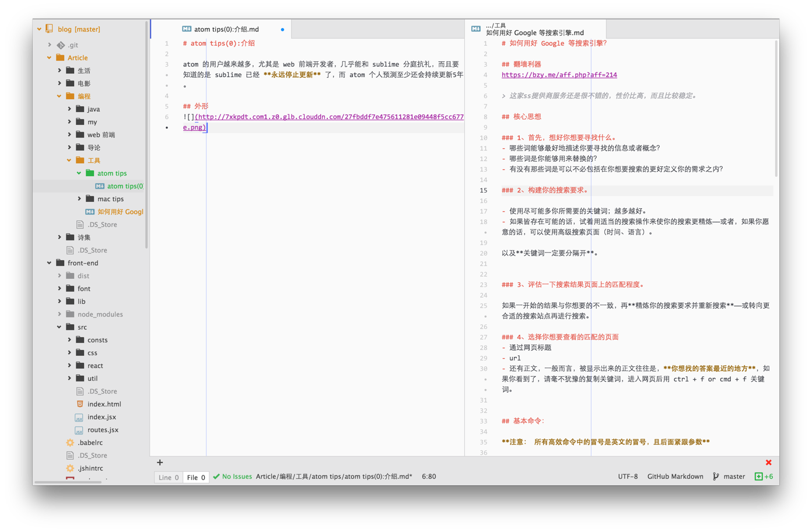Click the green No Issues checkmark
812x532 pixels.
tap(215, 476)
